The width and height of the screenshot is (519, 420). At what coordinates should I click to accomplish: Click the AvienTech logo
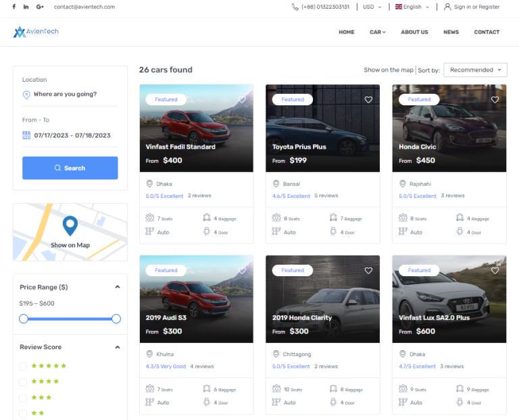(36, 32)
